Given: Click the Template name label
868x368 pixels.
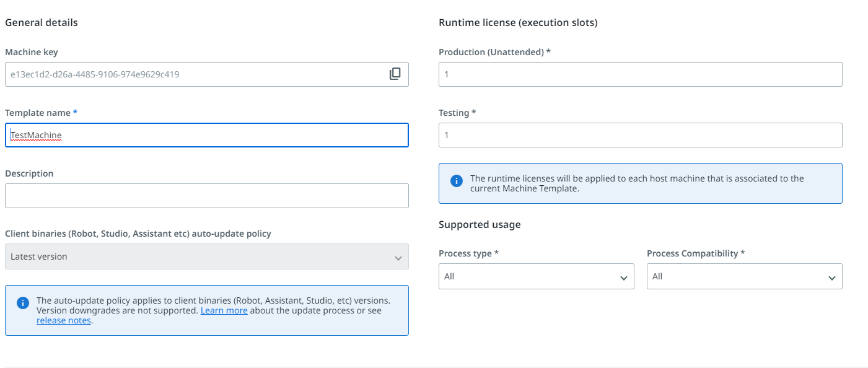Looking at the screenshot, I should [x=38, y=113].
